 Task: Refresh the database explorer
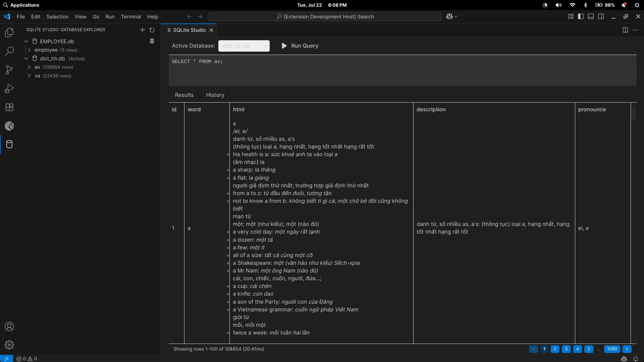(152, 30)
